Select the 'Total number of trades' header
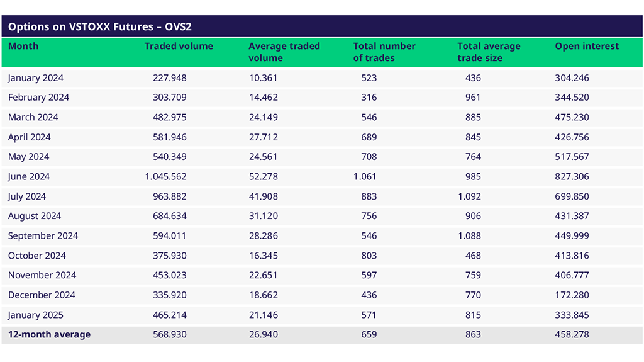Screen dimensions: 644x362 click(x=384, y=52)
